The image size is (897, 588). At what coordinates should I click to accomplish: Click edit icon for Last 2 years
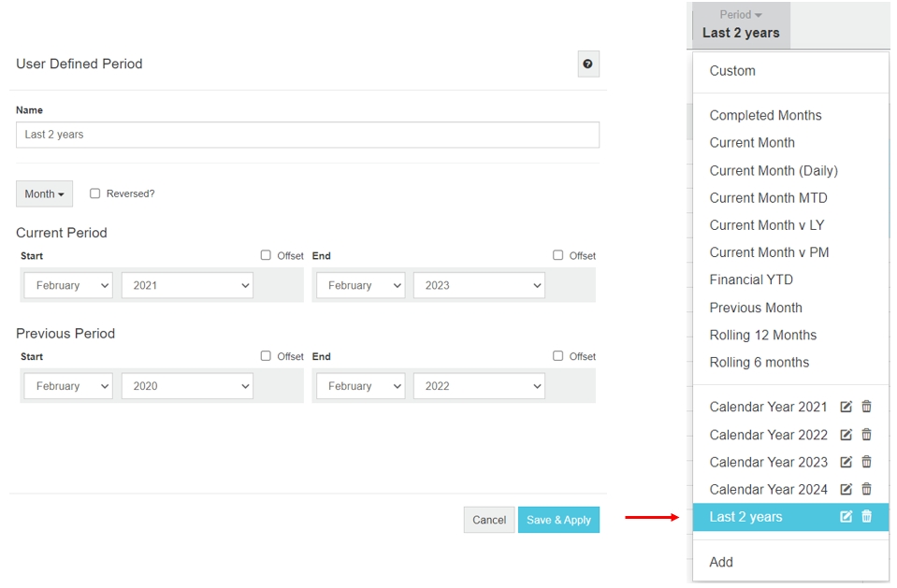(846, 517)
